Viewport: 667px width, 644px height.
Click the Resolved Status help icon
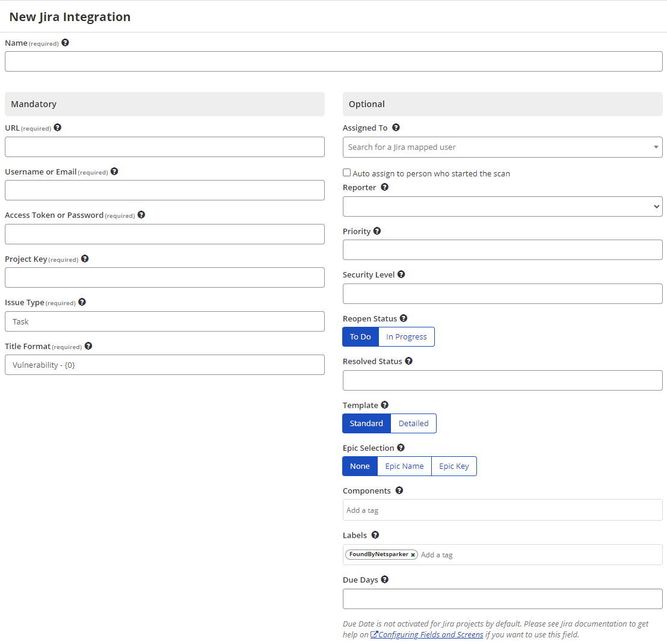[408, 361]
